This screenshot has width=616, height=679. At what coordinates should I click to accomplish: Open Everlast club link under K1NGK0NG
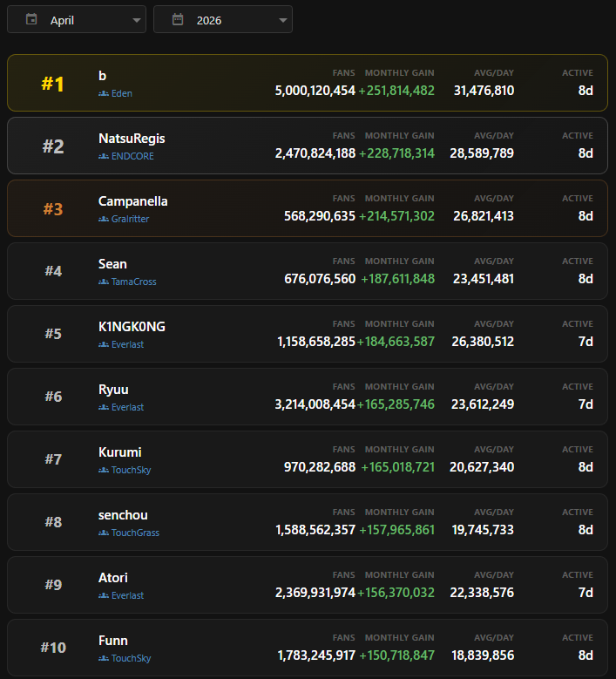coord(127,344)
